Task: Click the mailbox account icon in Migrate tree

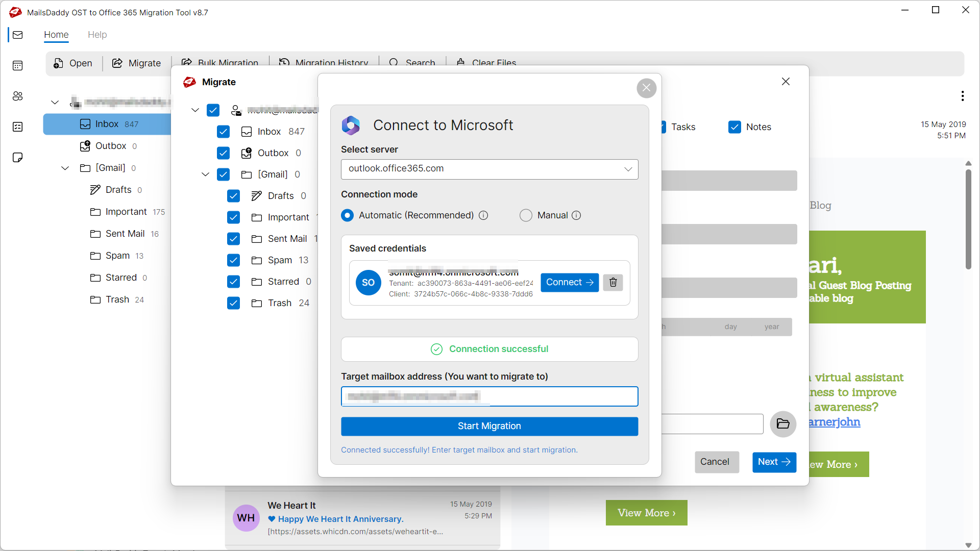Action: coord(236,110)
